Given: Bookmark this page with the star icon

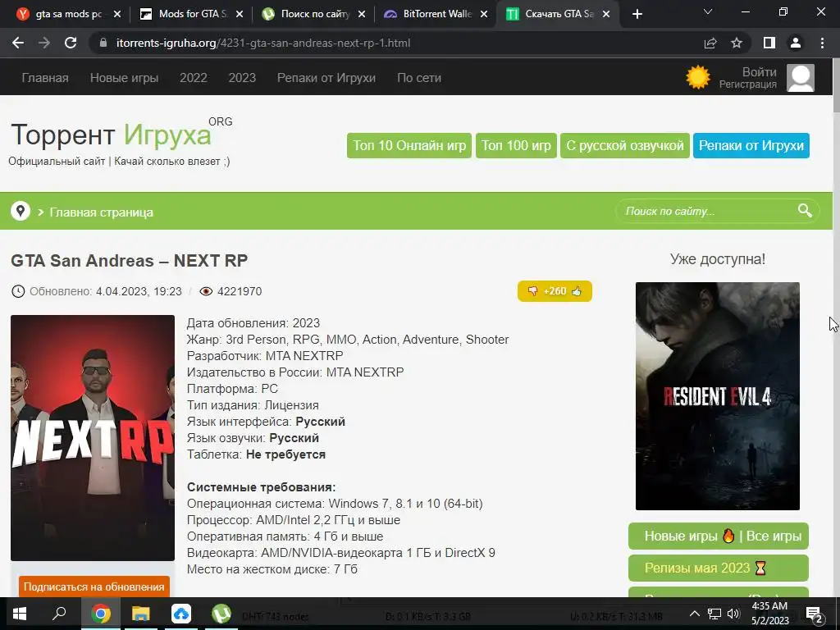Looking at the screenshot, I should tap(737, 43).
